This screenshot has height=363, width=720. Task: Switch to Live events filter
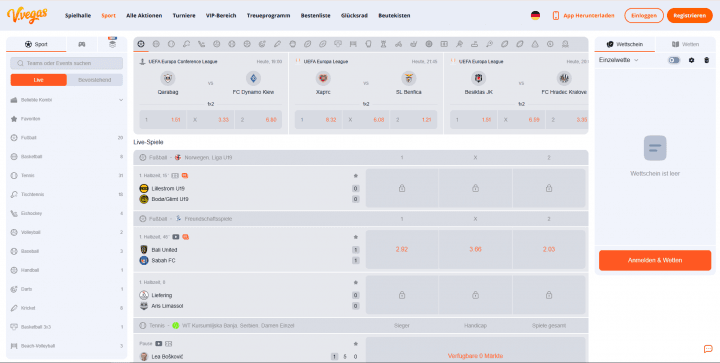pyautogui.click(x=39, y=80)
